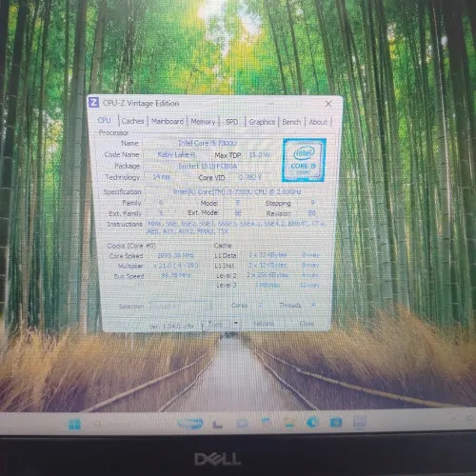Viewport: 476px width, 476px height.
Task: Click the Core VID value '0.782 V'
Action: pyautogui.click(x=250, y=177)
